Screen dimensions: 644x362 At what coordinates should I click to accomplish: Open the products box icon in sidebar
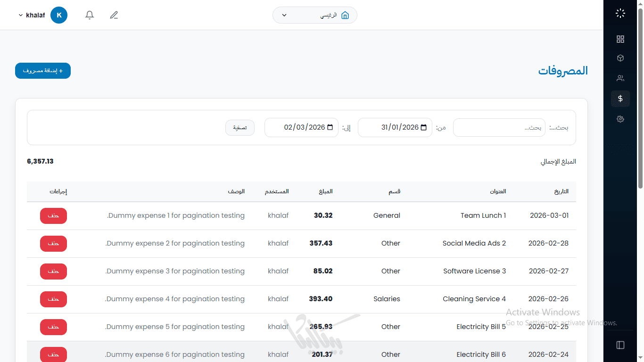pyautogui.click(x=620, y=58)
